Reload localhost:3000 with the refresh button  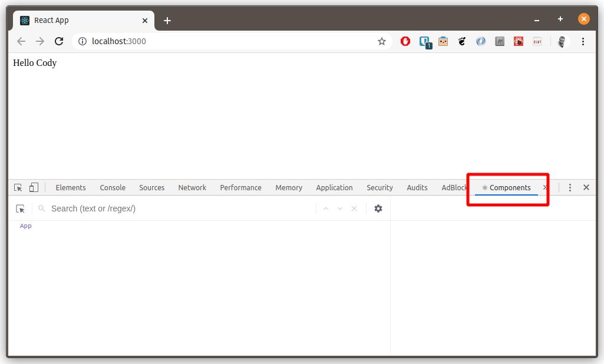point(59,41)
